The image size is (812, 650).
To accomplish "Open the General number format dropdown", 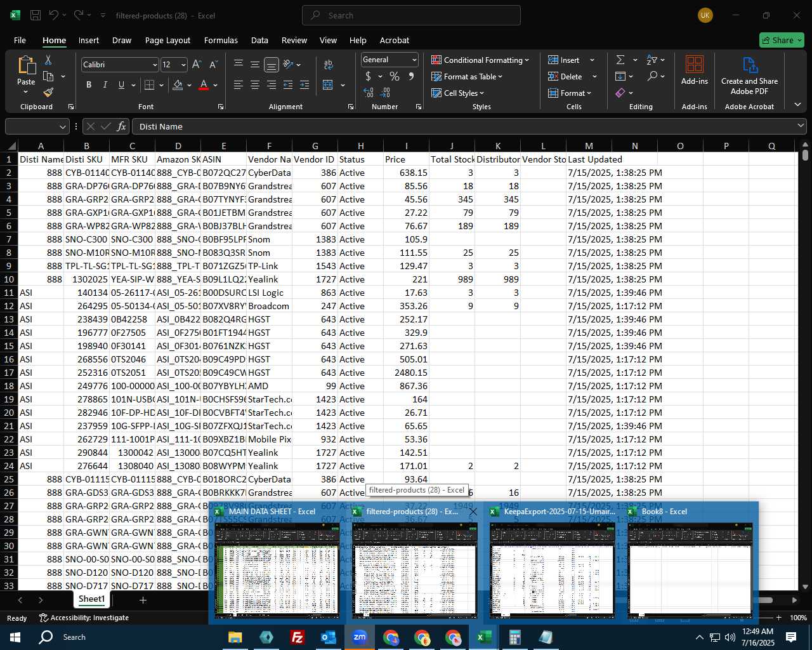I will point(414,60).
